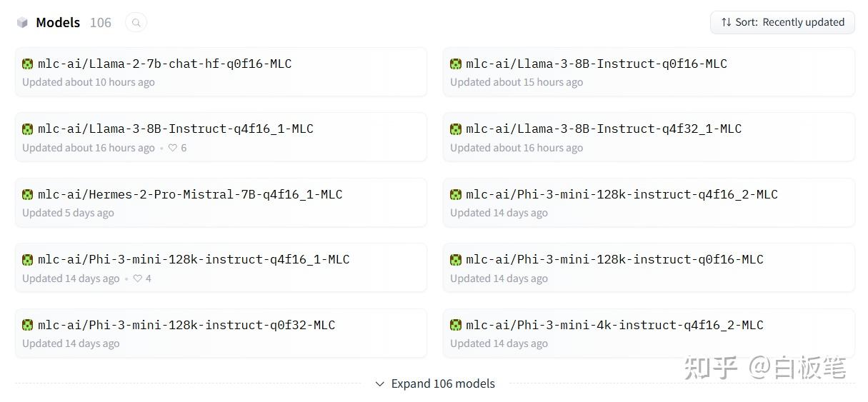Click avatar icon beside Llama-3-8B-Instruct-q0f16-MLC
Screen dimensions: 868x402
(x=456, y=64)
